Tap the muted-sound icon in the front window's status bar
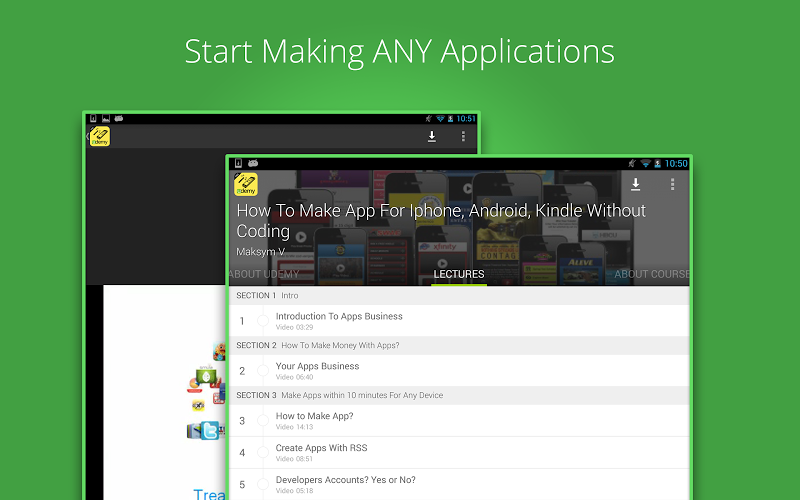This screenshot has width=800, height=500. click(632, 163)
